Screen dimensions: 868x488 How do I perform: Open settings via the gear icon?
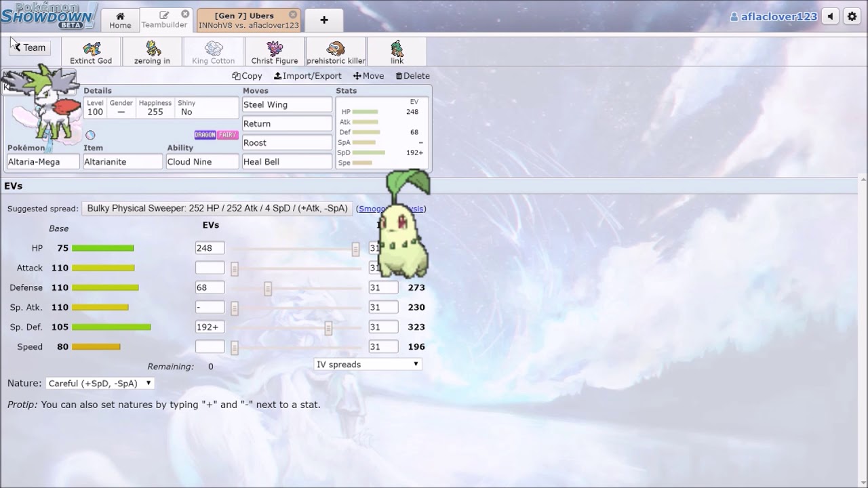coord(852,17)
